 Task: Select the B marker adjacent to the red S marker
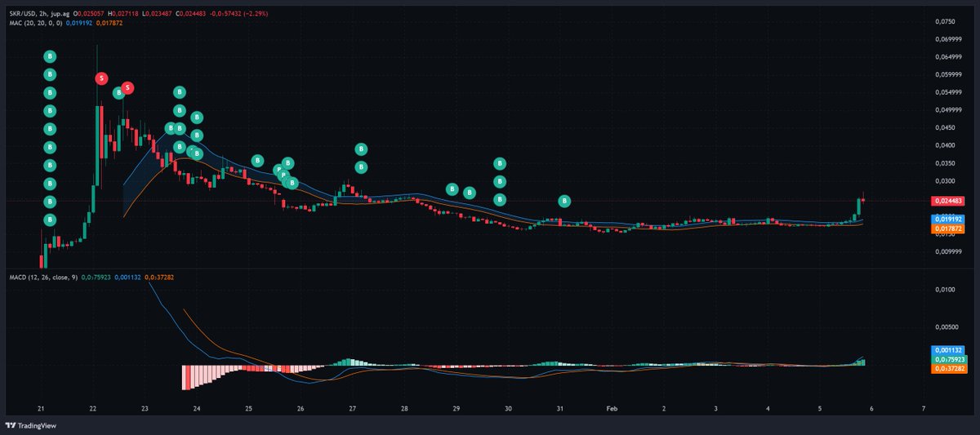point(118,93)
